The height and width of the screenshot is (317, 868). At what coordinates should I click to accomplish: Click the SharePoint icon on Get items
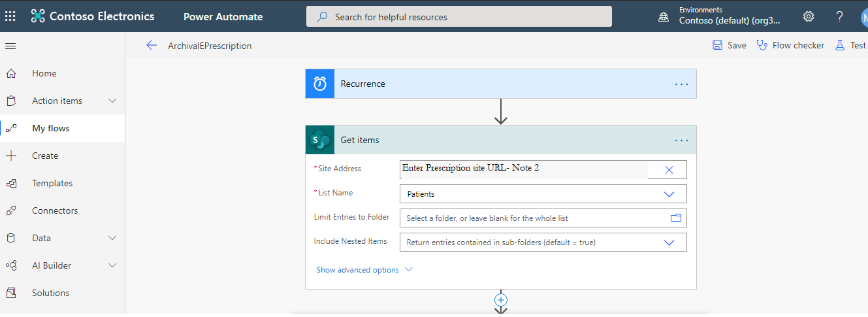click(x=320, y=140)
